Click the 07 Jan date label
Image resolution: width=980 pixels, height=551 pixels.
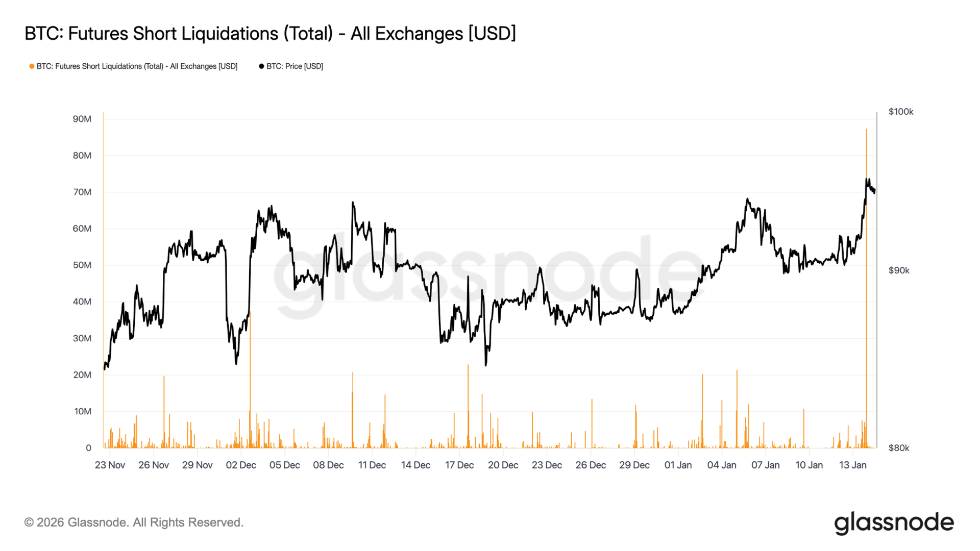pos(765,465)
